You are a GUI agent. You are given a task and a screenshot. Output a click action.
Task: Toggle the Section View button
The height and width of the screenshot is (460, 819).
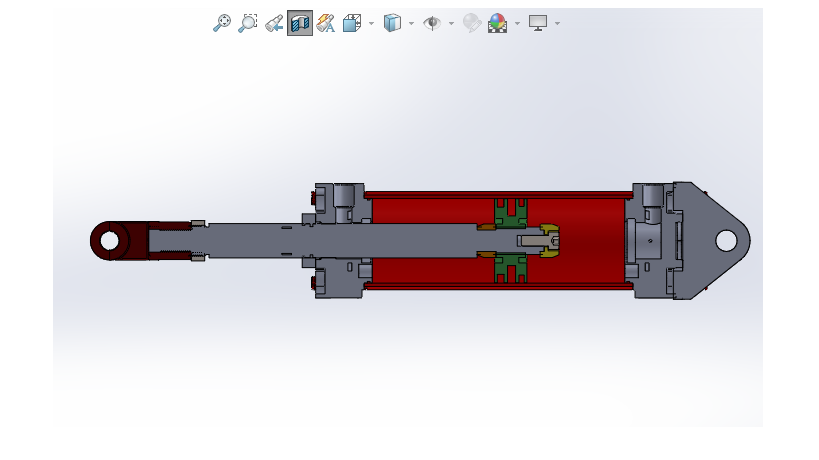pos(300,23)
